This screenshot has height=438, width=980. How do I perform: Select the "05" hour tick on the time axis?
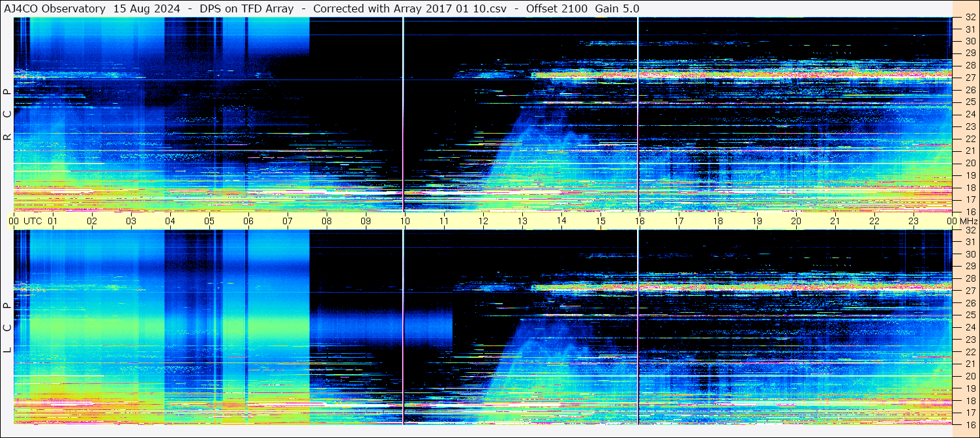point(209,221)
